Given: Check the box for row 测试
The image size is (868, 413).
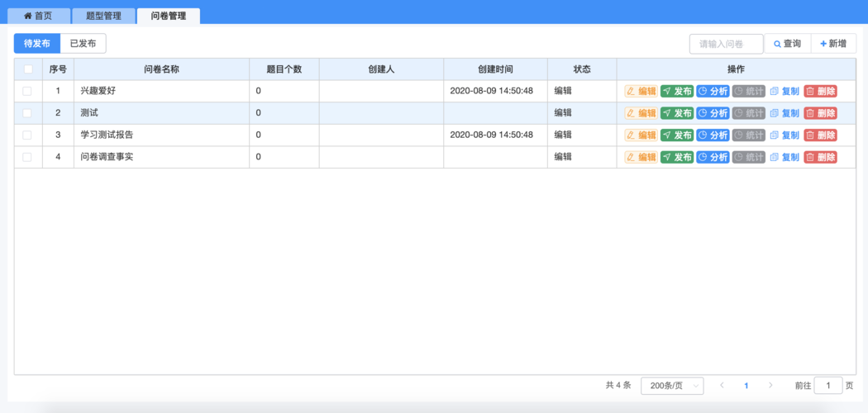Looking at the screenshot, I should point(27,113).
